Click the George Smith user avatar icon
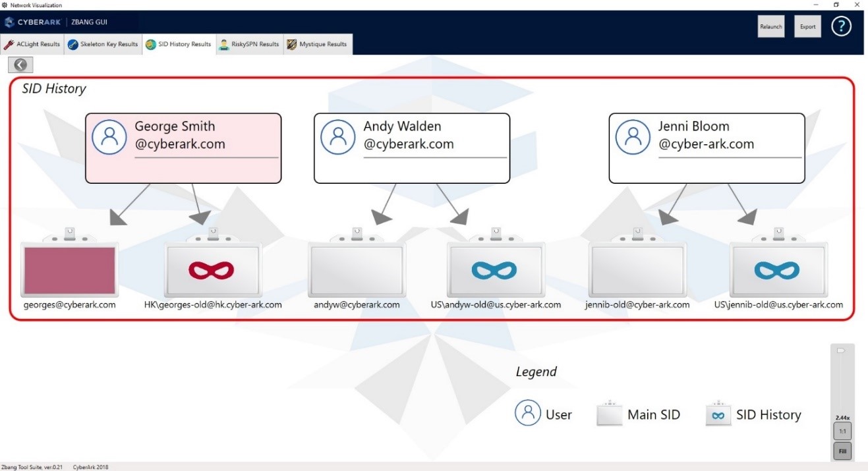868x471 pixels. coord(109,136)
